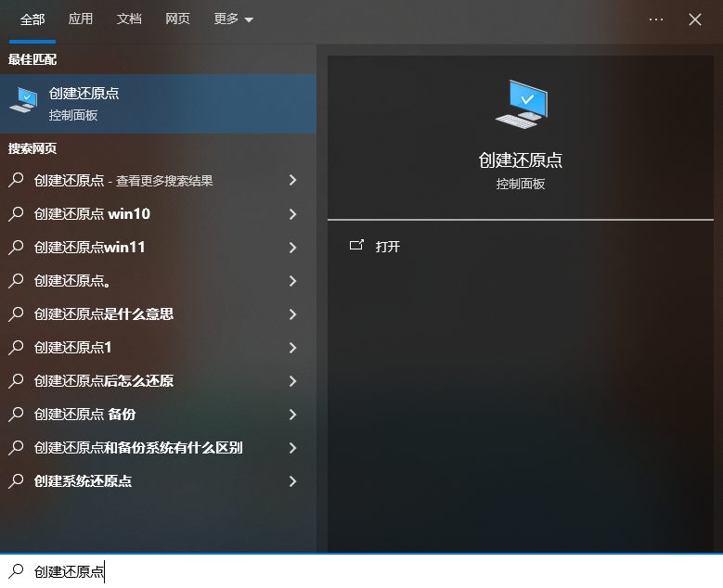
Task: Expand arrow for 创建还原点后怎么还原
Action: (292, 381)
